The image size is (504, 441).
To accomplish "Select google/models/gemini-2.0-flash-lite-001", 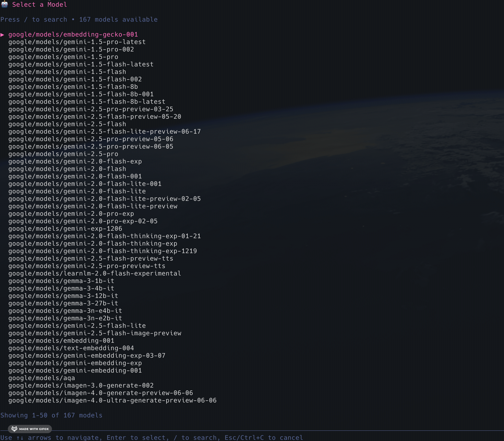I will [85, 184].
